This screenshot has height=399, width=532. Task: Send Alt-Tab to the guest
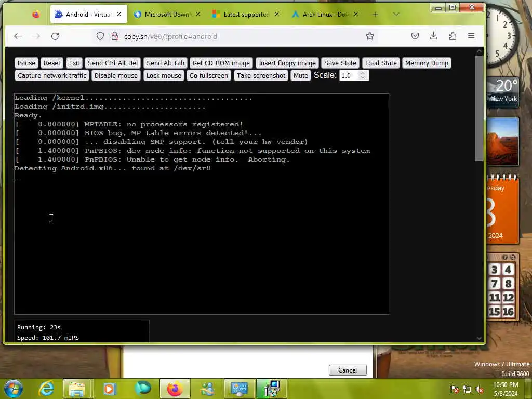click(165, 63)
